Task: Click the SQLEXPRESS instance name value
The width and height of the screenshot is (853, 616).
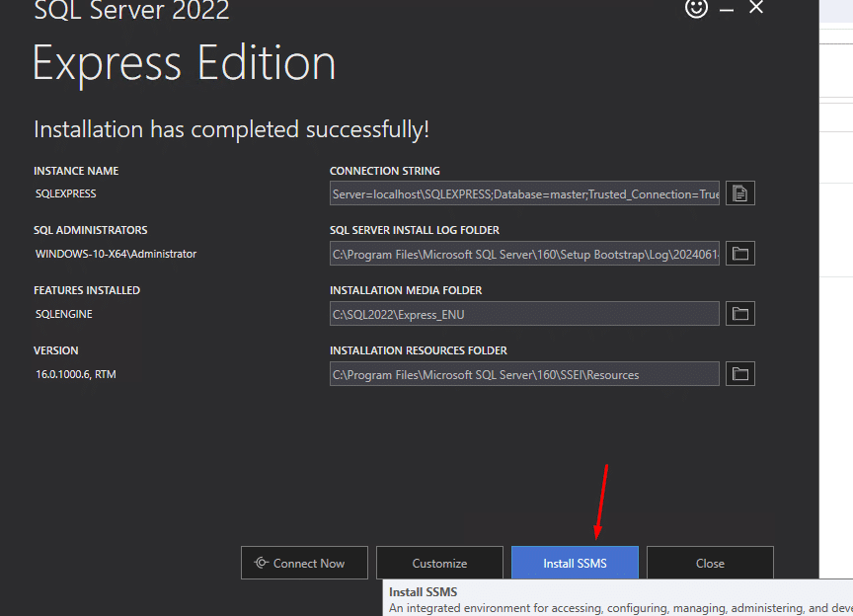Action: 66,194
